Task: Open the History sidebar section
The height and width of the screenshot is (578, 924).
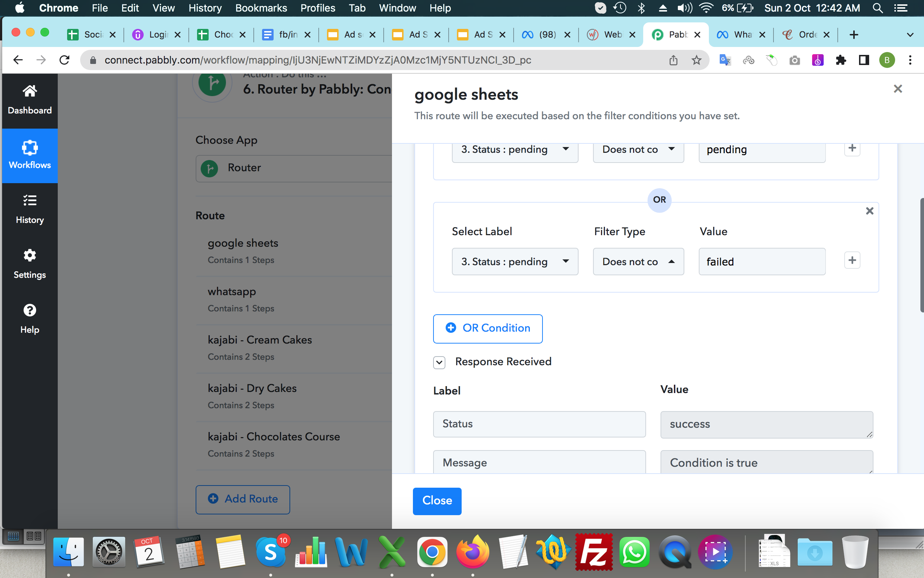Action: click(x=29, y=210)
